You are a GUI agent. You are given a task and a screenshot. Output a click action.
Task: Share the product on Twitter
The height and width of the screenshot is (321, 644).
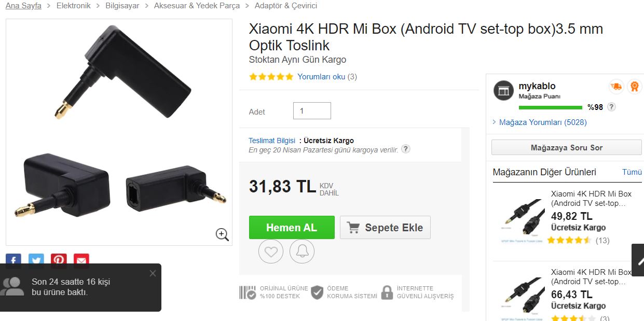(36, 259)
